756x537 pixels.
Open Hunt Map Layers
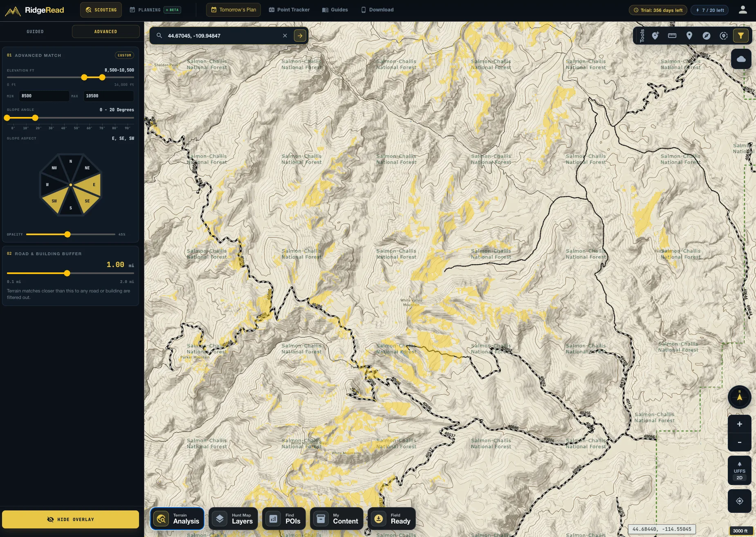click(x=233, y=519)
